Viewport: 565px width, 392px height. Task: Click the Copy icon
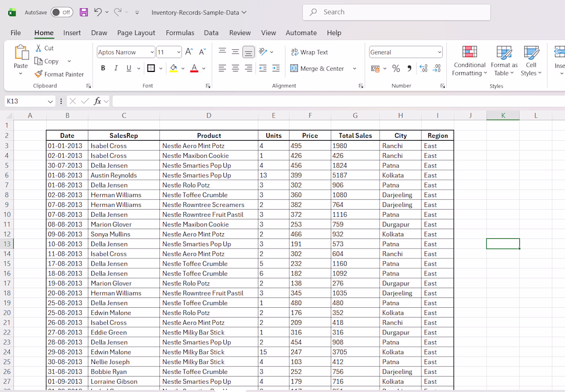click(x=38, y=61)
